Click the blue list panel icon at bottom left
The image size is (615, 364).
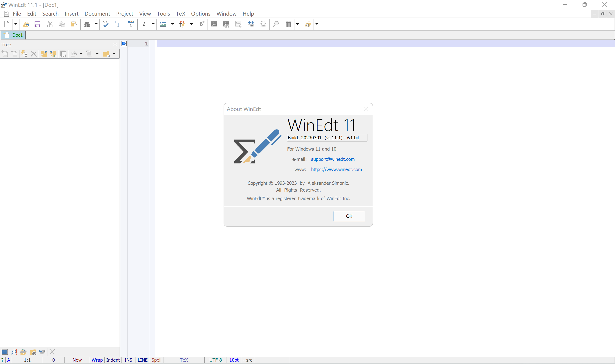(5, 352)
